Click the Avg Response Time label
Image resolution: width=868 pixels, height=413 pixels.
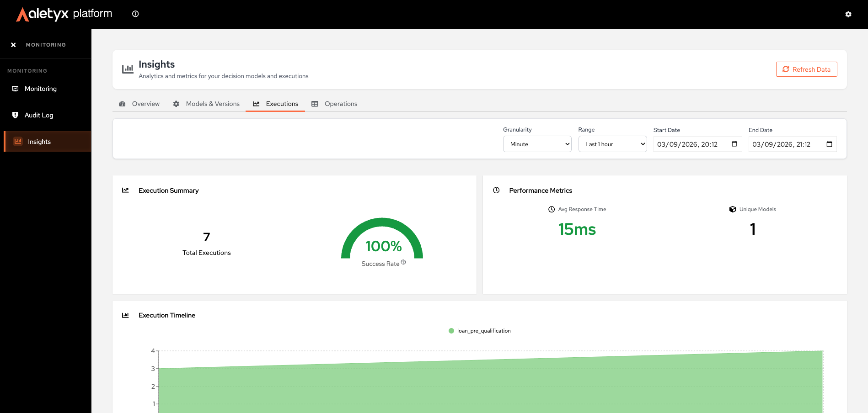582,209
